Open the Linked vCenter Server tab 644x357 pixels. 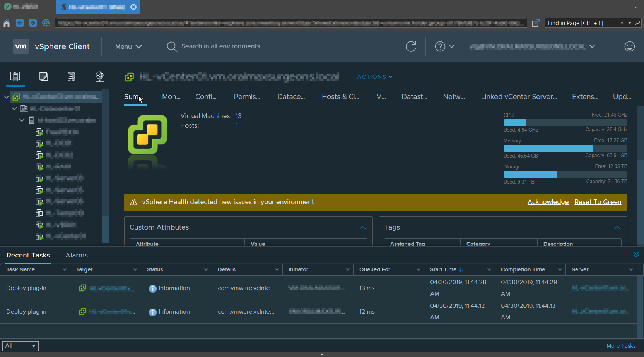[x=519, y=97]
